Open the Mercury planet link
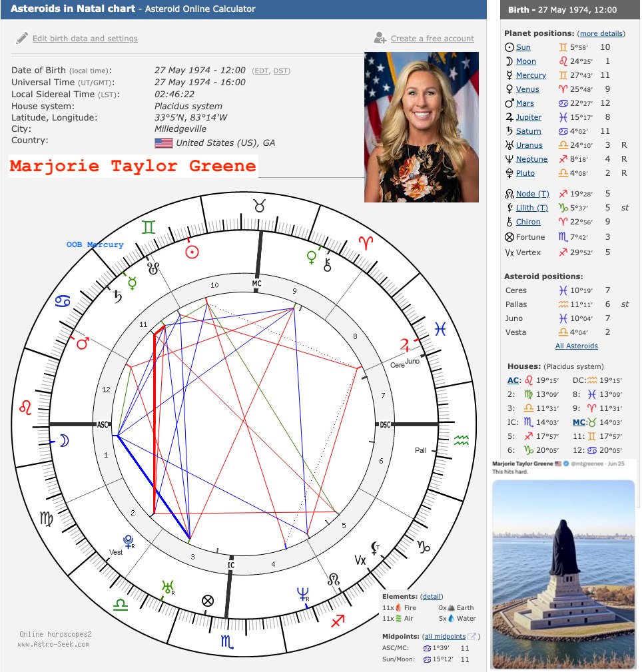 [531, 75]
